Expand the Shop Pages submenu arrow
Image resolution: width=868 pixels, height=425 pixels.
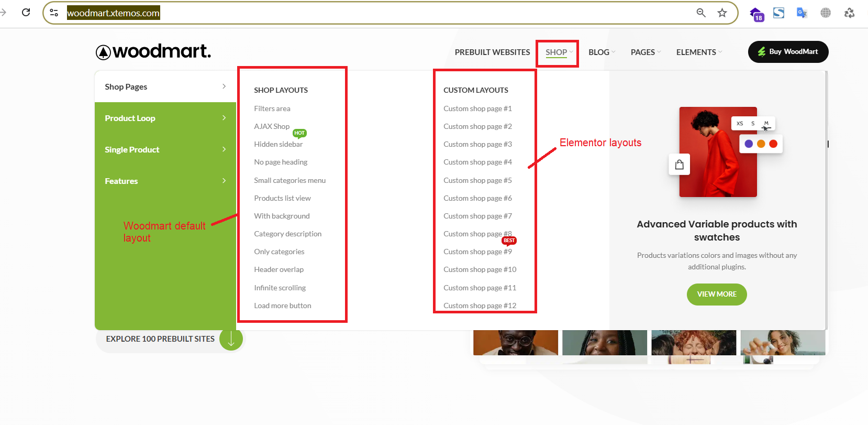pyautogui.click(x=224, y=86)
